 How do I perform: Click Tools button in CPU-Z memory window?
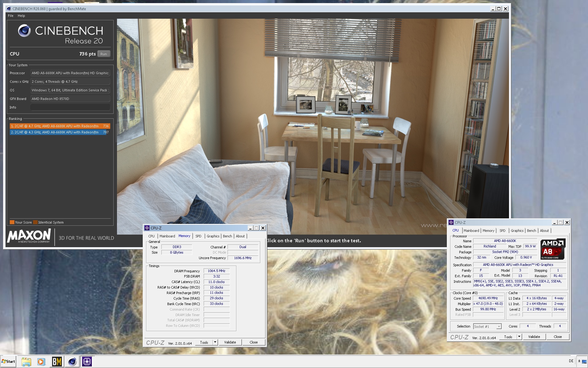[x=204, y=342]
